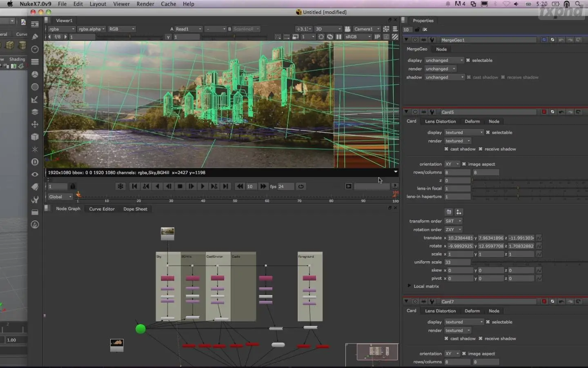Click the viewer refresh icon
588x368 pixels.
click(330, 37)
